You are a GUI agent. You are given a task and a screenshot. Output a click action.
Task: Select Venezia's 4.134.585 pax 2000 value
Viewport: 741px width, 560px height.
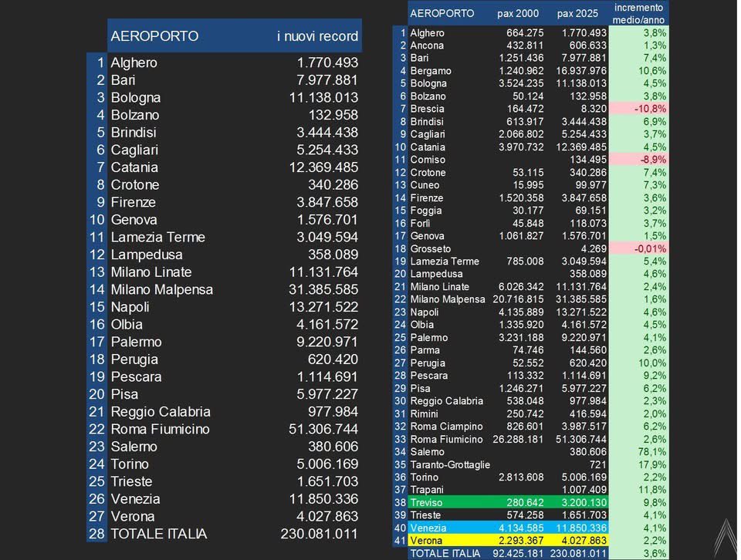(x=521, y=528)
